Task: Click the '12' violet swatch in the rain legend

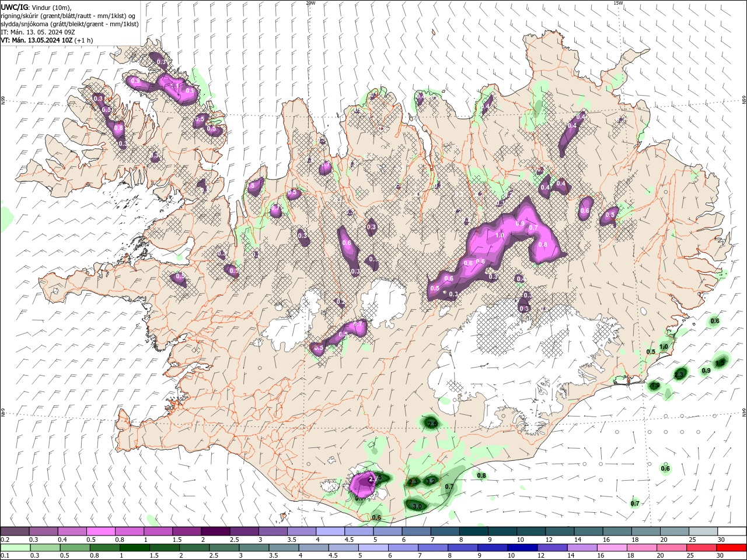Action: (x=553, y=548)
